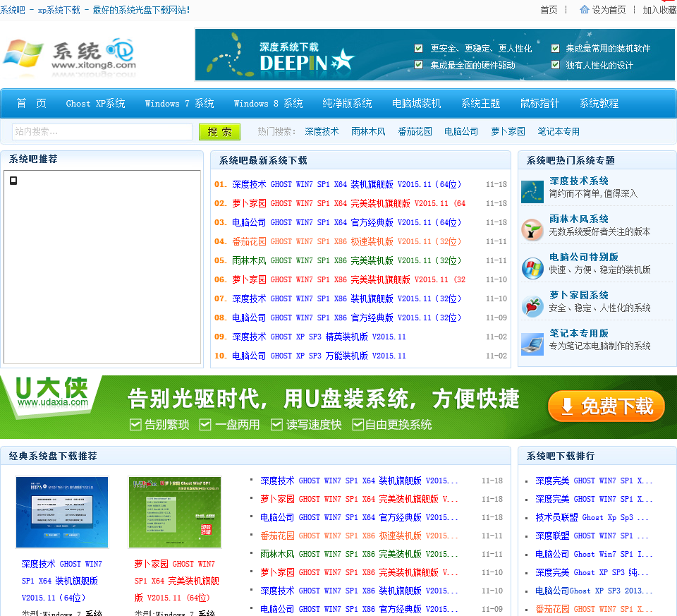The height and width of the screenshot is (616, 677).
Task: Open item 07 深度技术 WIN7 X86 装机旗舰版
Action: click(x=347, y=298)
